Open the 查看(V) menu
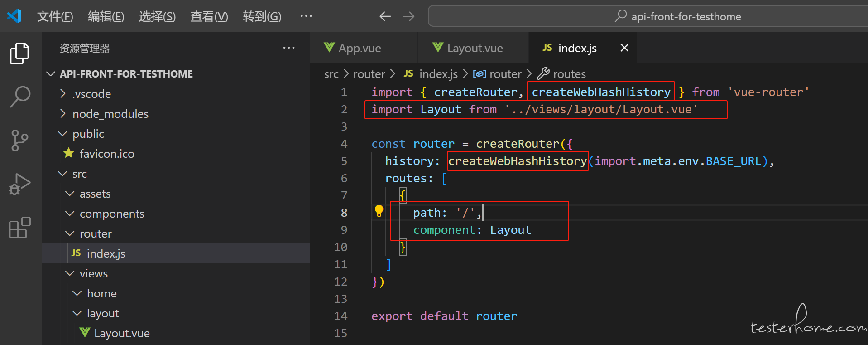 tap(209, 16)
